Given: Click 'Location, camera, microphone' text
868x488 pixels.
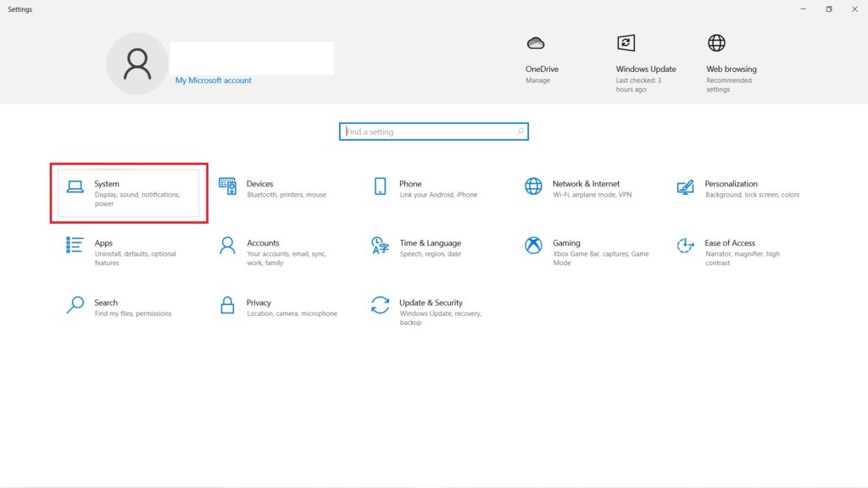Looking at the screenshot, I should tap(292, 313).
